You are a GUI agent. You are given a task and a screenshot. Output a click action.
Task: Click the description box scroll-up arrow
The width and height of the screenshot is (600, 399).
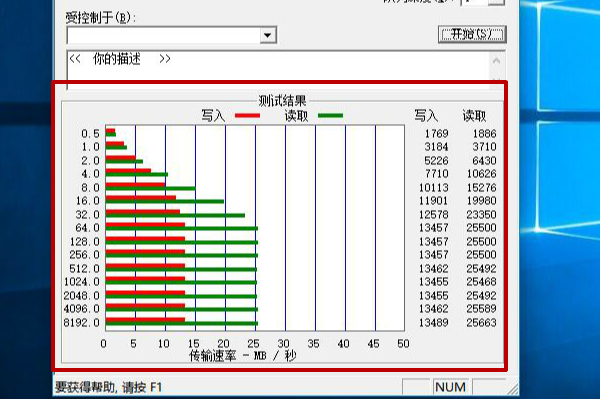(497, 61)
